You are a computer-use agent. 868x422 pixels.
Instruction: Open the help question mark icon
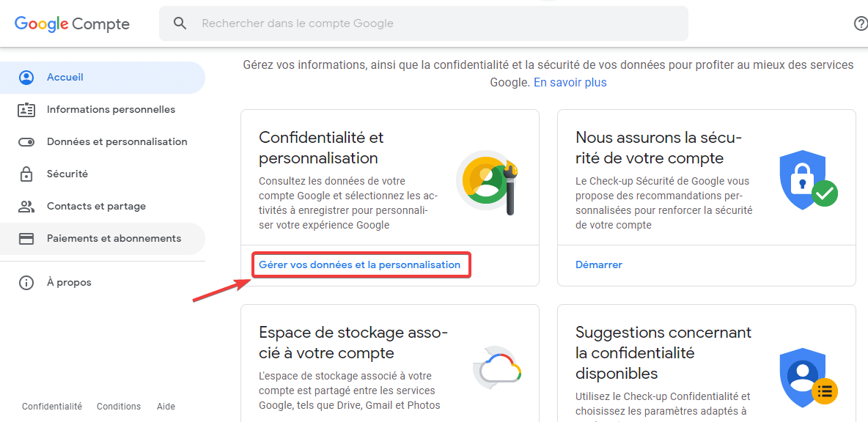(861, 23)
